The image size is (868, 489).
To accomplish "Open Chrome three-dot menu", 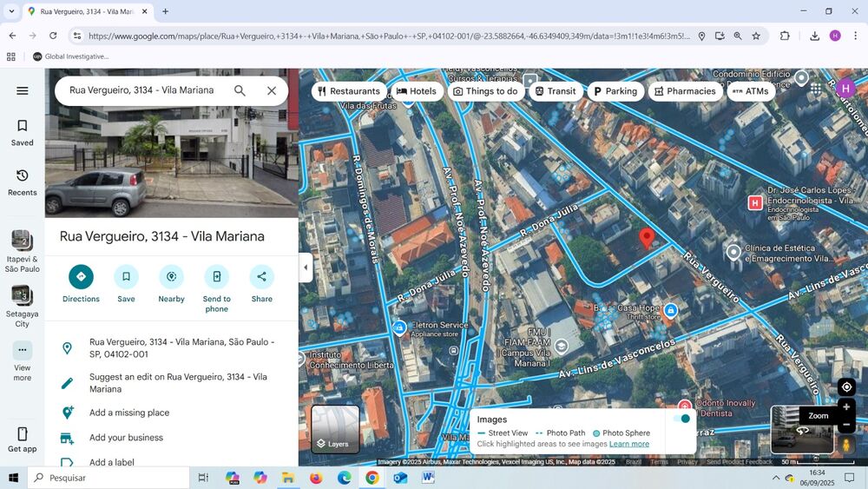I will 855,36.
